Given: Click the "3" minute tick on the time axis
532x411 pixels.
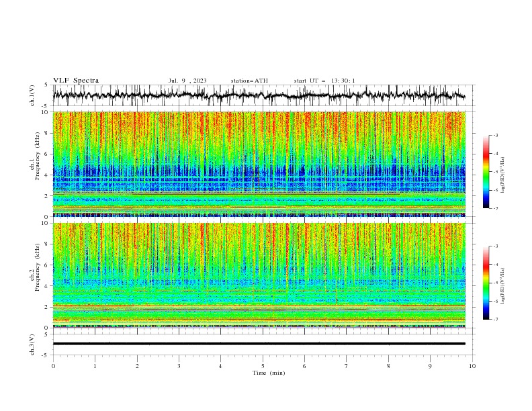Looking at the screenshot, I should click(x=179, y=366).
